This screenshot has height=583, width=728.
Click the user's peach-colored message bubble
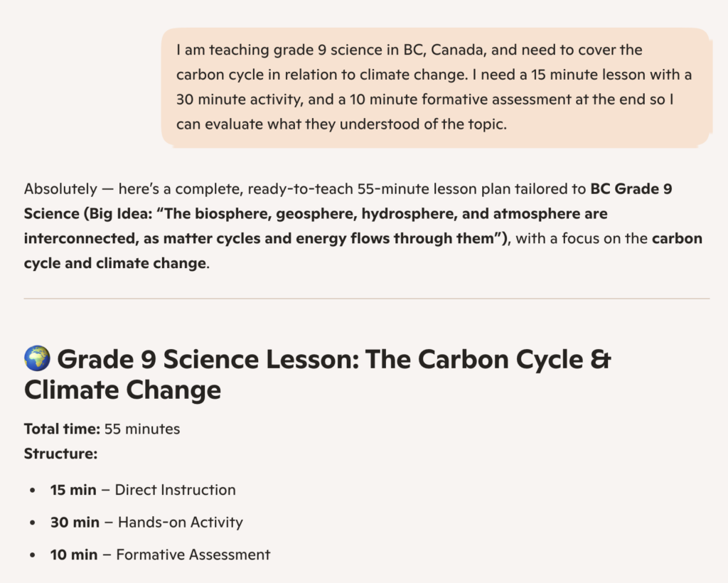tap(435, 87)
